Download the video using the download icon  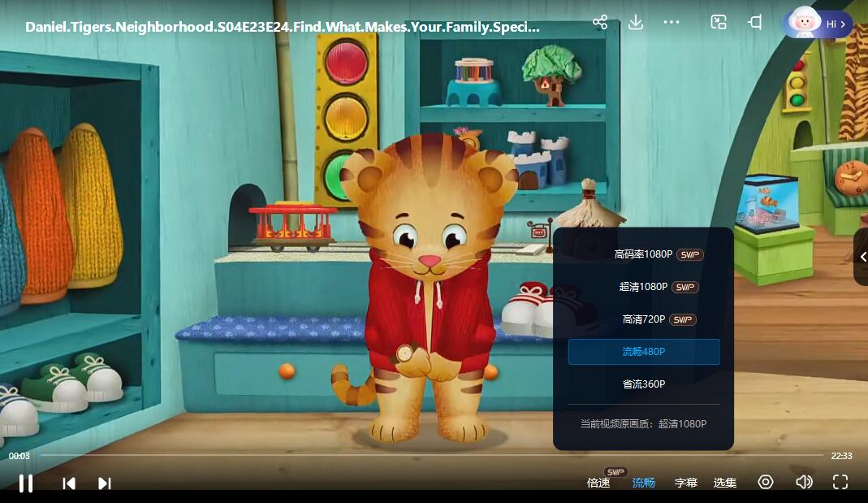click(x=636, y=22)
